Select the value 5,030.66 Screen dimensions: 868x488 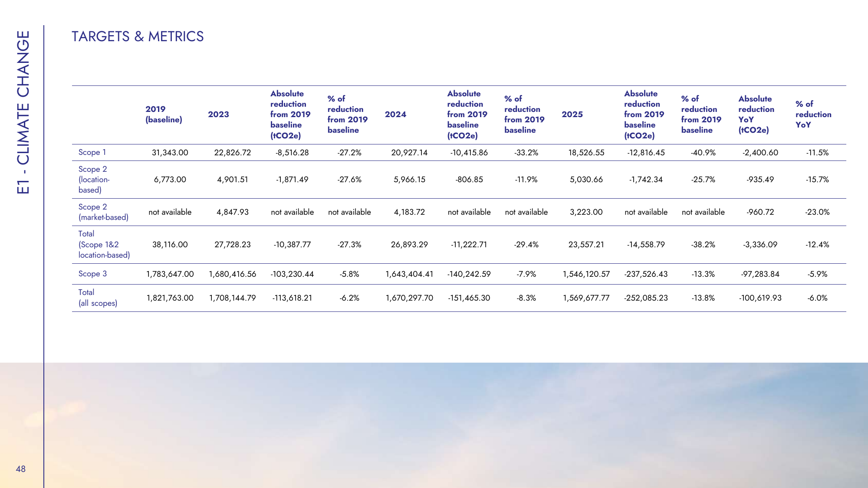coord(586,180)
